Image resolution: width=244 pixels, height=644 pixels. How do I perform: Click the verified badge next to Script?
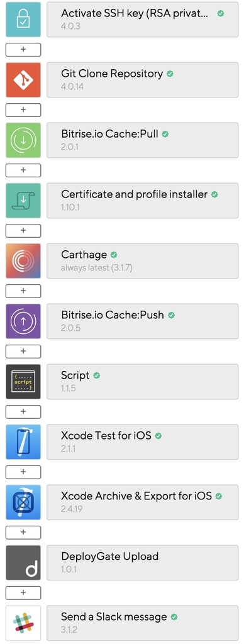[97, 375]
